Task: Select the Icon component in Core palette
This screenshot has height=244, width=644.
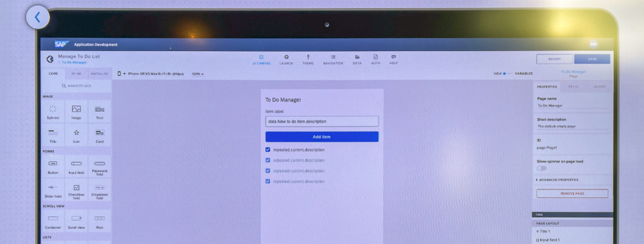Action: 76,135
